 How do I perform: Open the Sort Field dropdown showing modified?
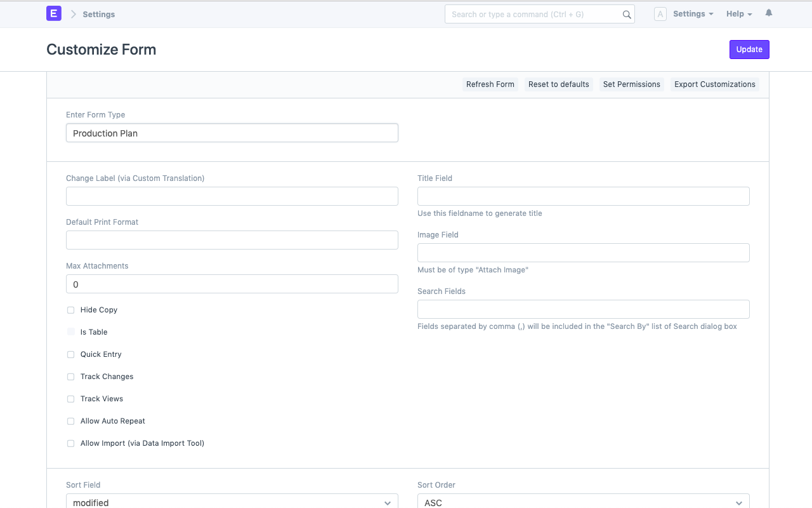coord(232,501)
